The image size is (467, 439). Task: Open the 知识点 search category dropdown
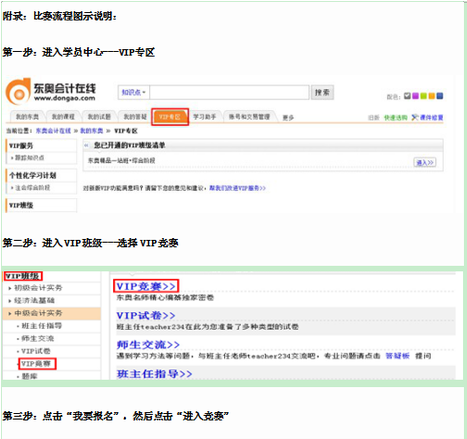[133, 92]
